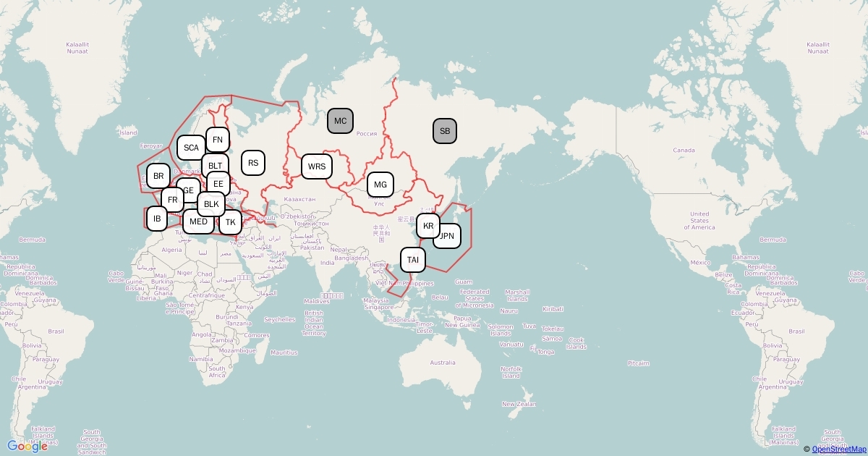Open the MED region marker
The width and height of the screenshot is (868, 456).
(x=197, y=222)
